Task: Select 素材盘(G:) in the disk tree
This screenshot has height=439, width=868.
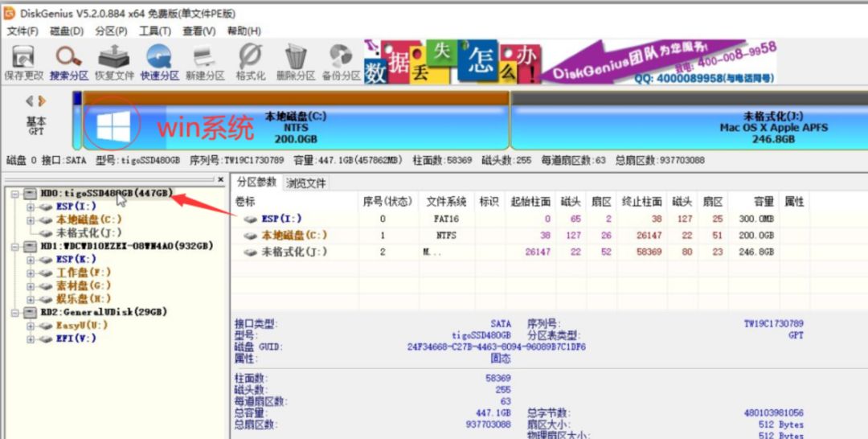Action: [84, 286]
